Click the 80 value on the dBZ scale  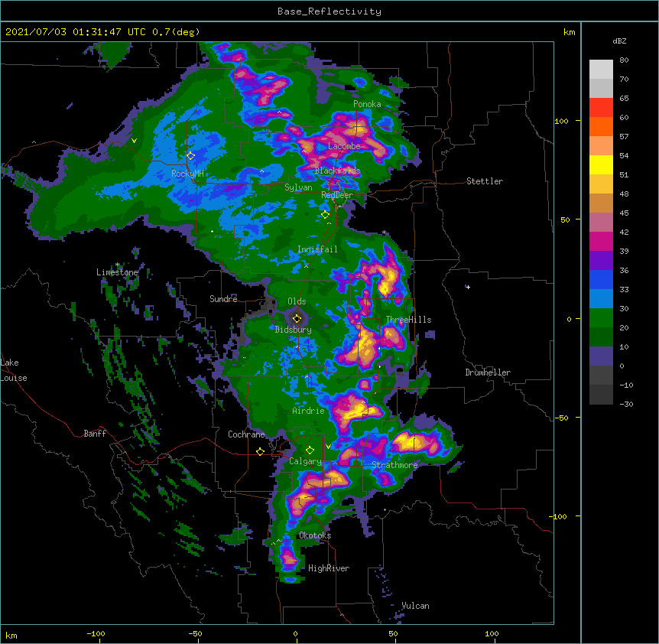pyautogui.click(x=624, y=60)
